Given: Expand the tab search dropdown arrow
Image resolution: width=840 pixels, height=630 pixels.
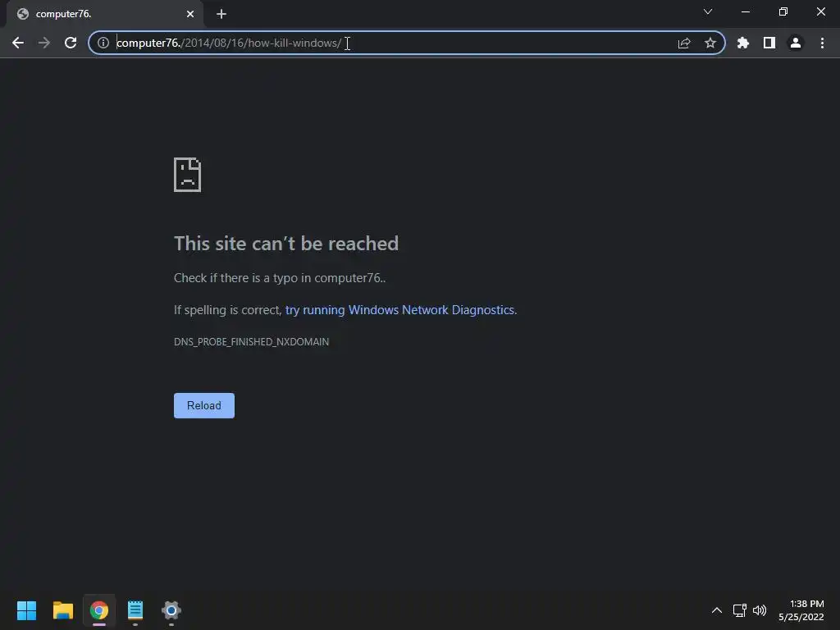Looking at the screenshot, I should pyautogui.click(x=708, y=11).
